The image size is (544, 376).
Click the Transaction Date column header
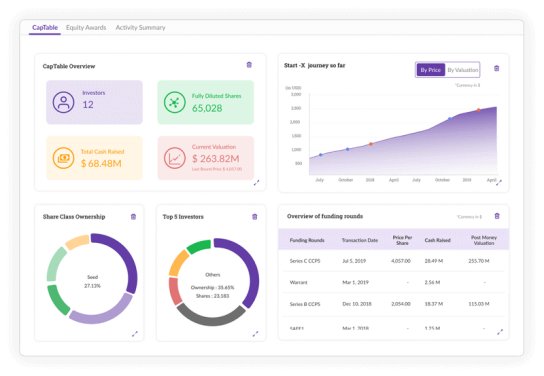(x=359, y=240)
